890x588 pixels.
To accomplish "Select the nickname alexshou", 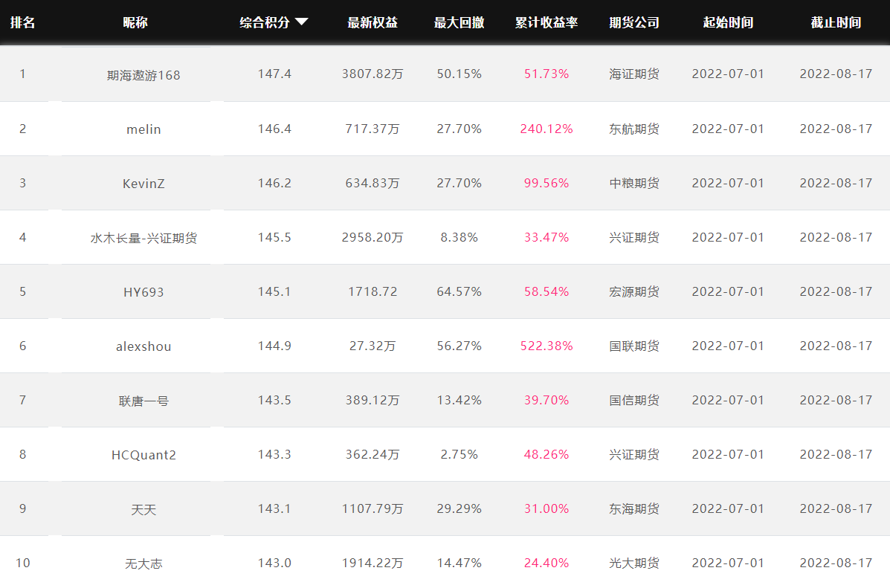I will 144,347.
